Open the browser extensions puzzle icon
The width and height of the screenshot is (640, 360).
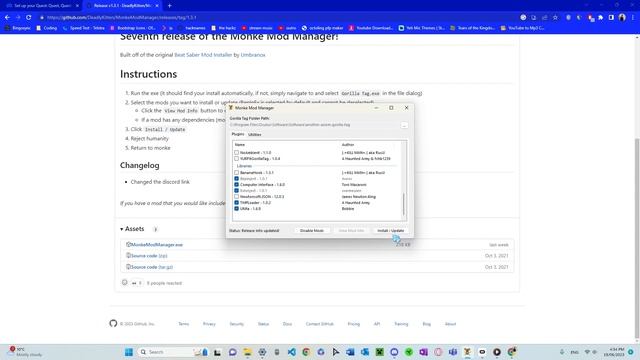(601, 18)
